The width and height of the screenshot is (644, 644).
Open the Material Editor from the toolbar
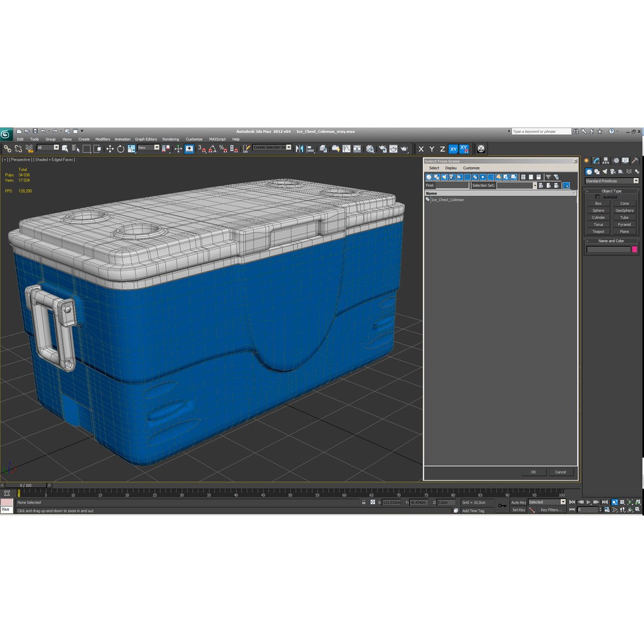tap(370, 148)
